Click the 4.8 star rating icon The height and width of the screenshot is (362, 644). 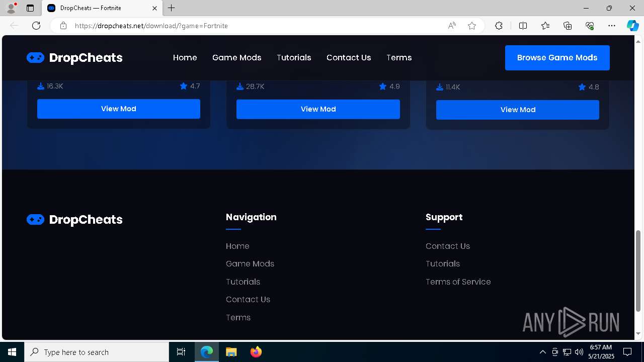click(x=582, y=87)
